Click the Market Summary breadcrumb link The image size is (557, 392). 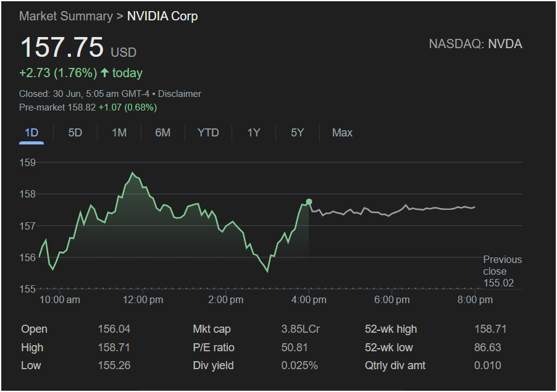(x=65, y=16)
